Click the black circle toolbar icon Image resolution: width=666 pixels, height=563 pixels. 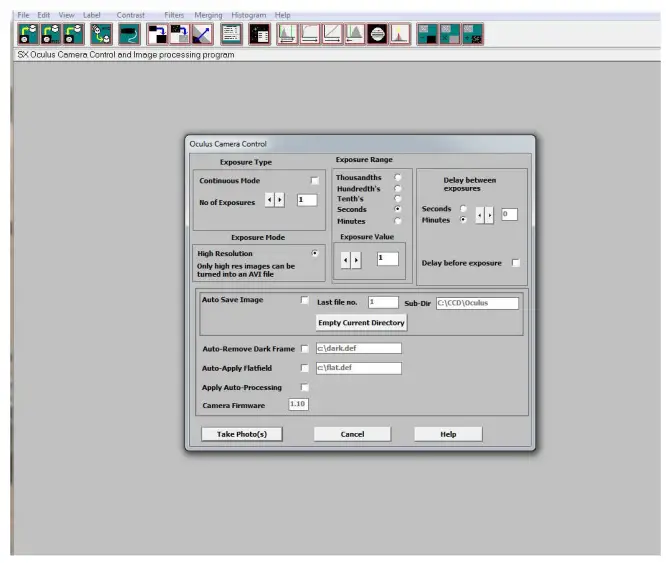point(377,35)
